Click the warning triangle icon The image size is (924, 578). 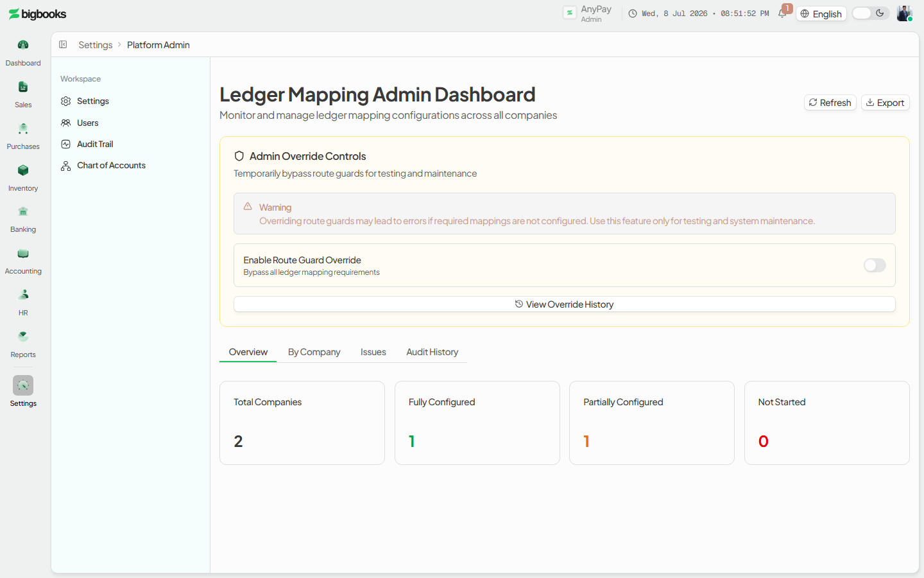coord(248,206)
